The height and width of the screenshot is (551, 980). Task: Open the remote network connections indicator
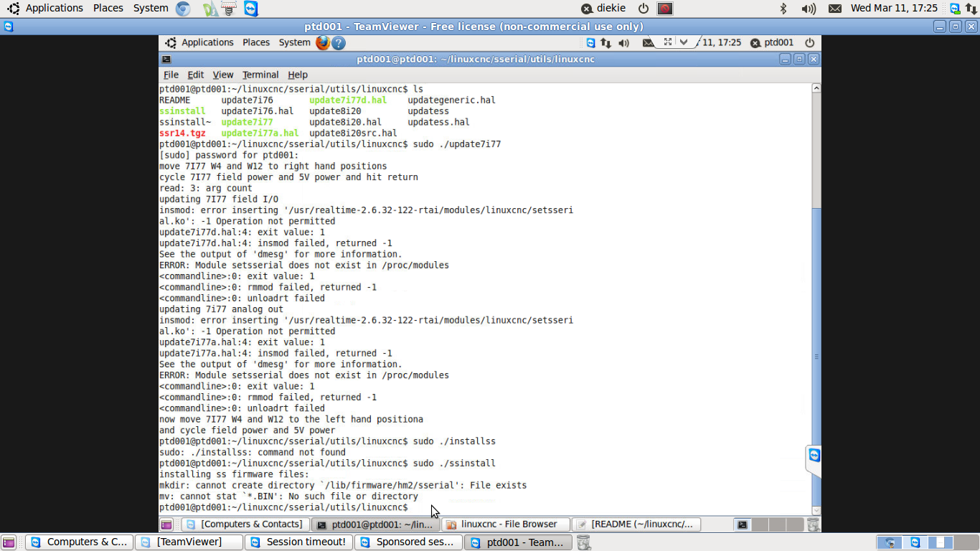click(x=606, y=43)
